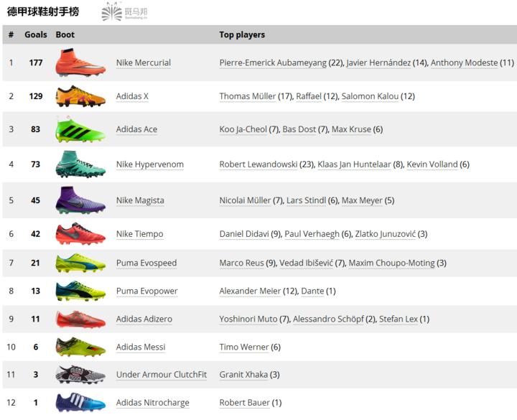Click the green Adidas Ace boot image
Screen dimensions: 517x420
[80, 129]
